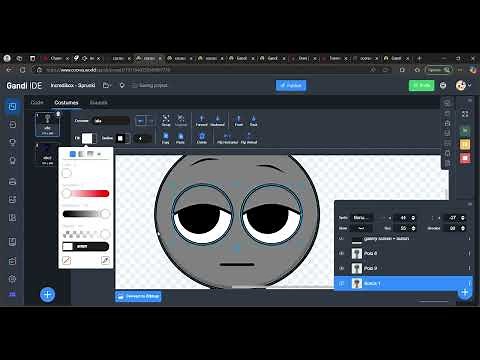Image resolution: width=480 pixels, height=360 pixels.
Task: Click the Group objects tool
Action: (166, 120)
